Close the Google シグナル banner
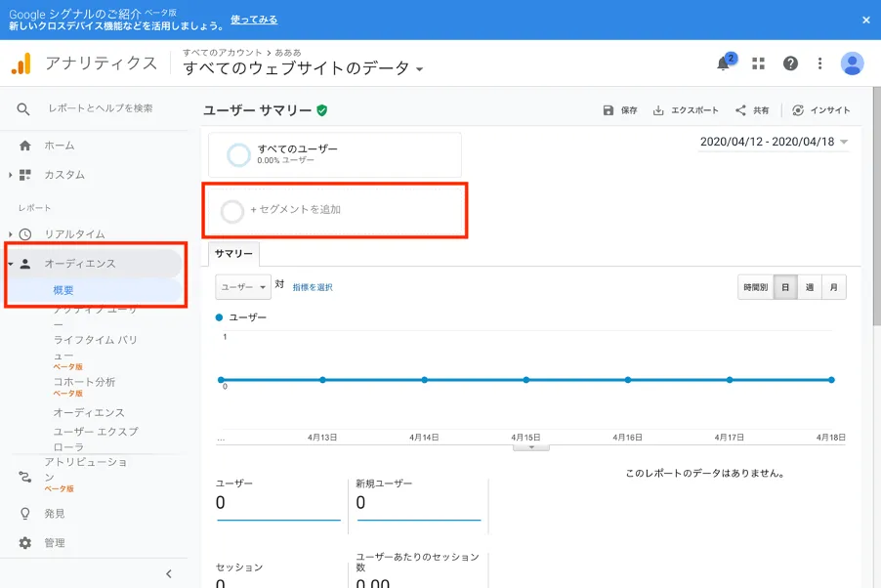This screenshot has height=588, width=881. [865, 20]
